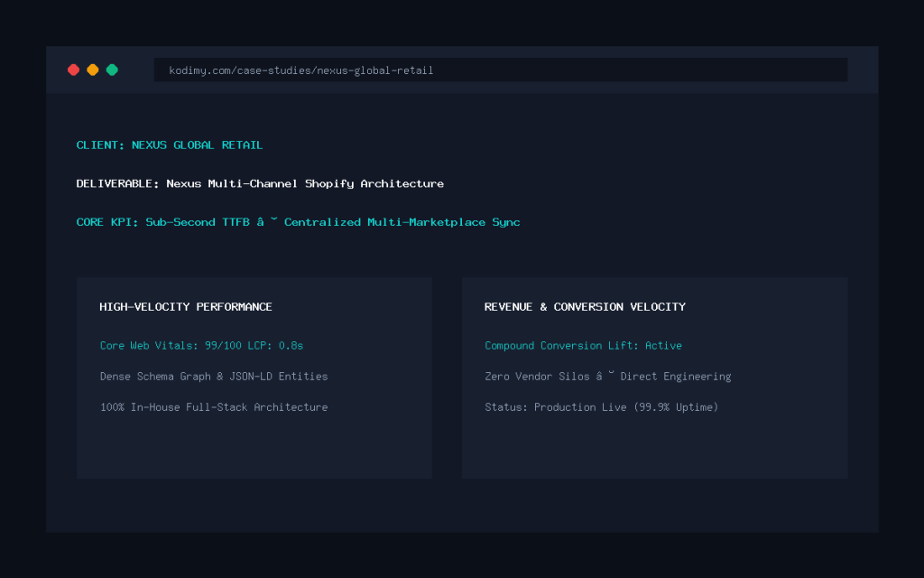Click Dense Schema Graph & JSON-LD Entities

pos(214,377)
